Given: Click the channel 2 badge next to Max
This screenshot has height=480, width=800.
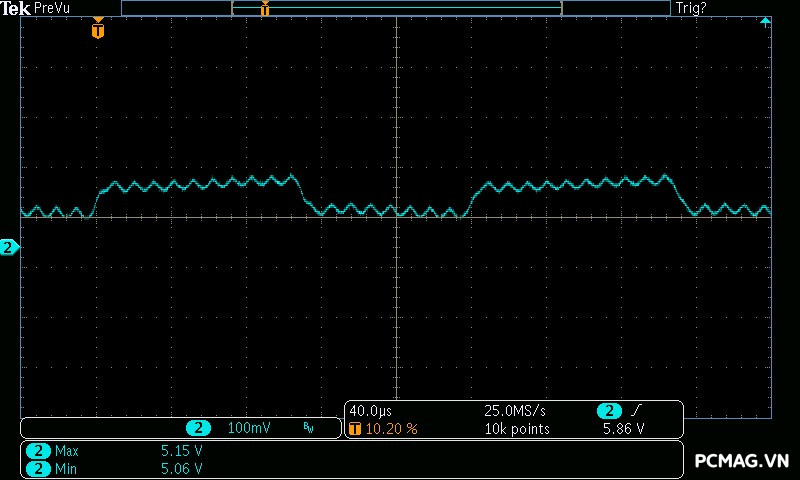Looking at the screenshot, I should 37,451.
